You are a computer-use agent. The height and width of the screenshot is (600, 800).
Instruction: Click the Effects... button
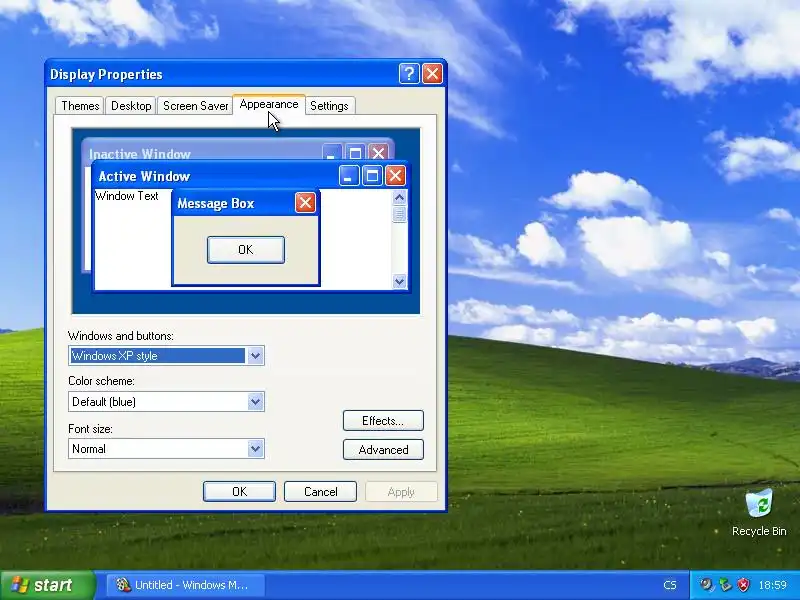[x=383, y=421]
